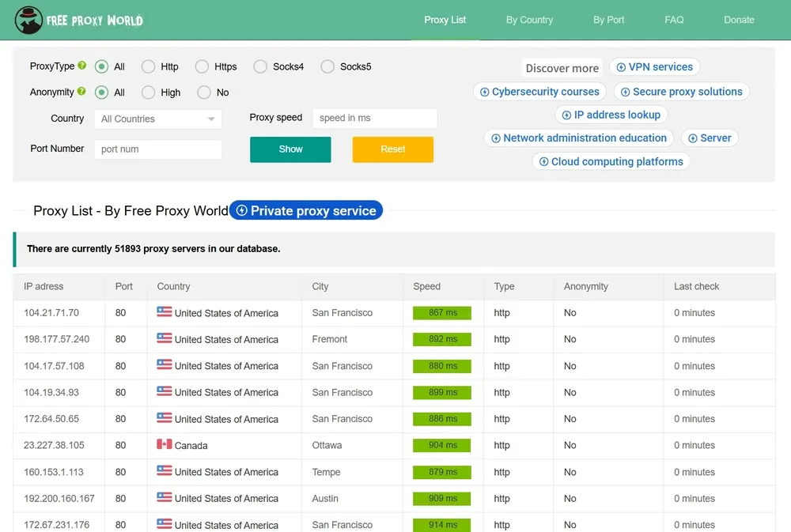The width and height of the screenshot is (791, 532).
Task: Go to the FAQ page
Action: [x=674, y=20]
